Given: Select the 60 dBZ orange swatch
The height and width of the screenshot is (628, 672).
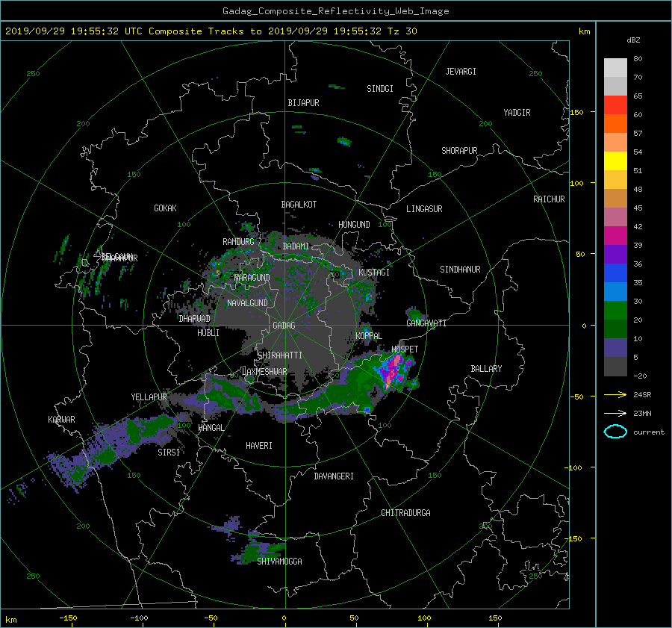Looking at the screenshot, I should click(615, 123).
